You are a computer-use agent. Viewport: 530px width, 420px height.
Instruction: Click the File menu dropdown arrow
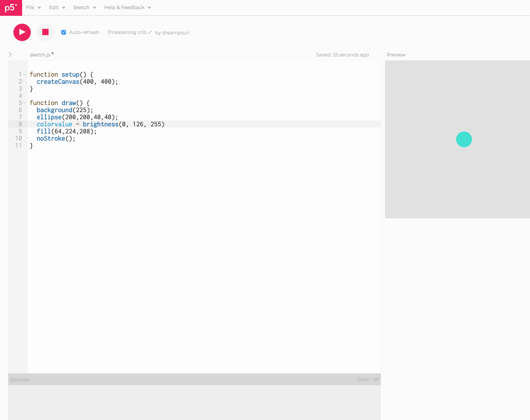tap(39, 8)
